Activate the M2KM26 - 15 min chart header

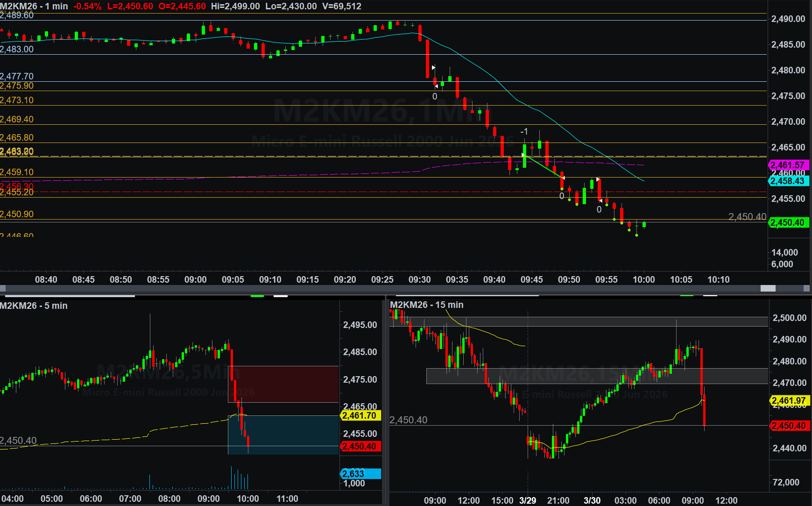pyautogui.click(x=426, y=305)
